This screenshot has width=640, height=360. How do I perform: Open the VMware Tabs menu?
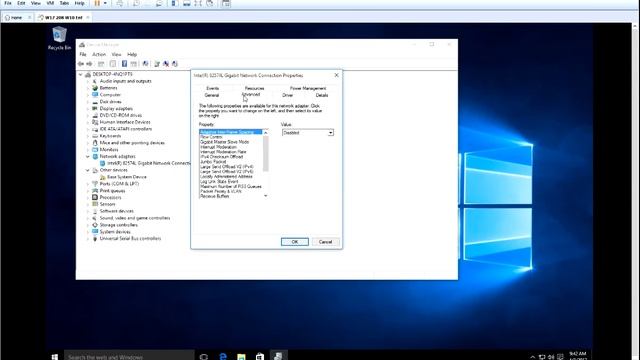[x=64, y=3]
